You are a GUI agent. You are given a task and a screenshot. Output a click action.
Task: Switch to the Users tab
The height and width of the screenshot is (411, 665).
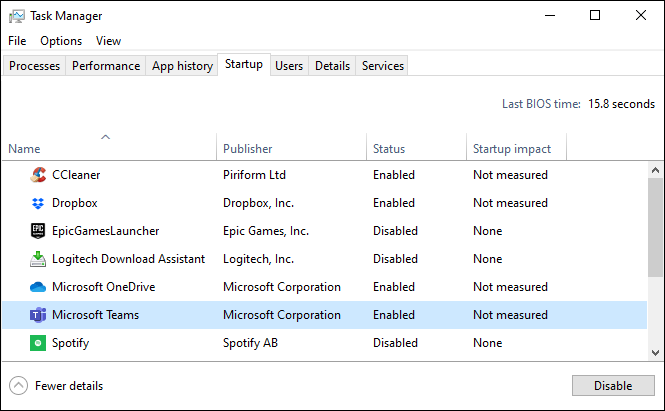pos(289,66)
